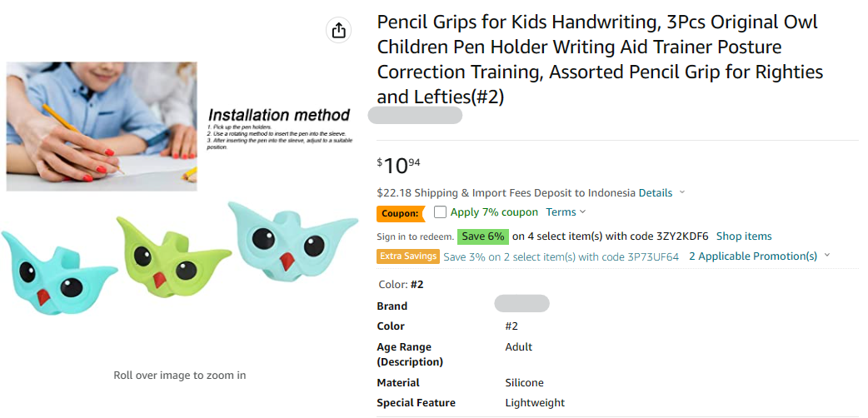Open the Save 3% on 2 select items offer
868x418 pixels.
point(561,256)
